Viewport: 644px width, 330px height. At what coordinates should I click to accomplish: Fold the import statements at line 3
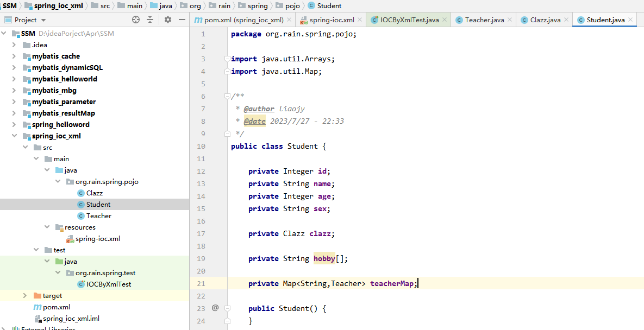coord(227,59)
